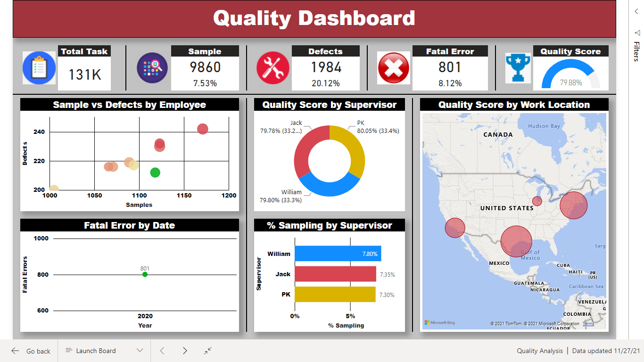Select the purple Sample data-search icon
This screenshot has width=644, height=362.
pos(152,68)
